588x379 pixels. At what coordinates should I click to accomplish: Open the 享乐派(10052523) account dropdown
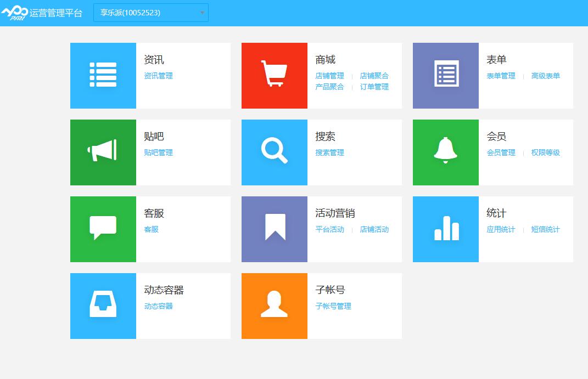(150, 12)
